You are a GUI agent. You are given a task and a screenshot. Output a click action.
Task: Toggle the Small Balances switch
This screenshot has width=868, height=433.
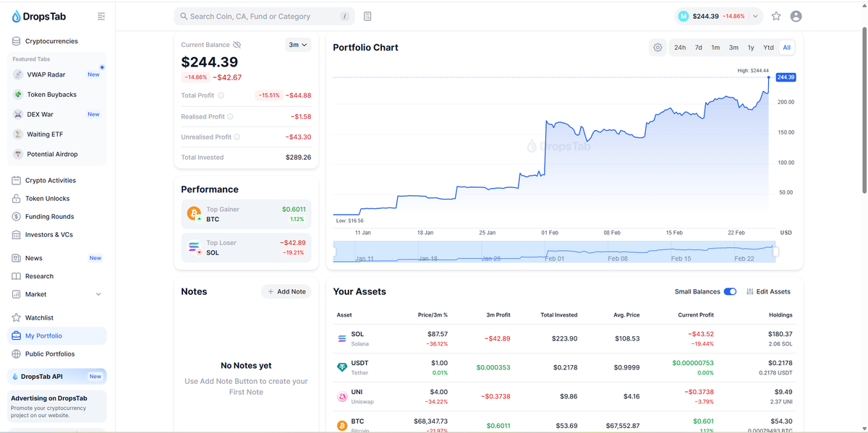click(730, 291)
